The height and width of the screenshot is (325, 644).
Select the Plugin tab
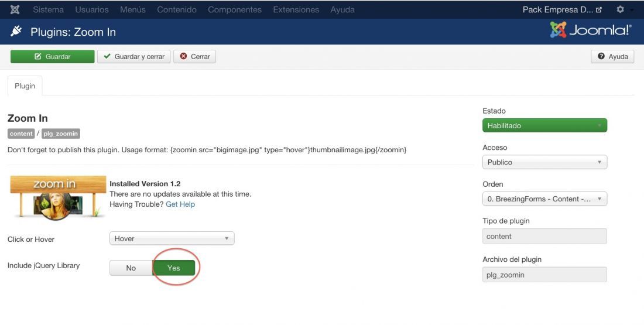pyautogui.click(x=25, y=86)
